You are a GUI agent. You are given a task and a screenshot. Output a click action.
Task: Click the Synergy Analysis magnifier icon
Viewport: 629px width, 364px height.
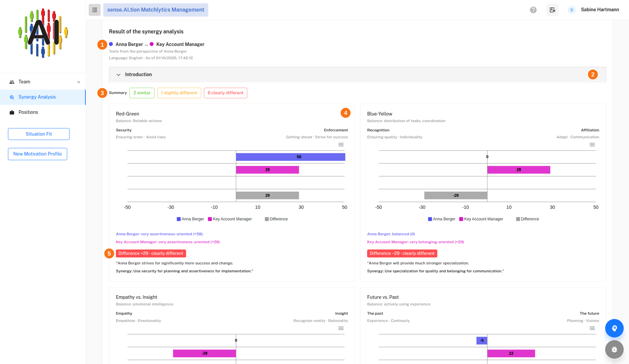click(12, 97)
